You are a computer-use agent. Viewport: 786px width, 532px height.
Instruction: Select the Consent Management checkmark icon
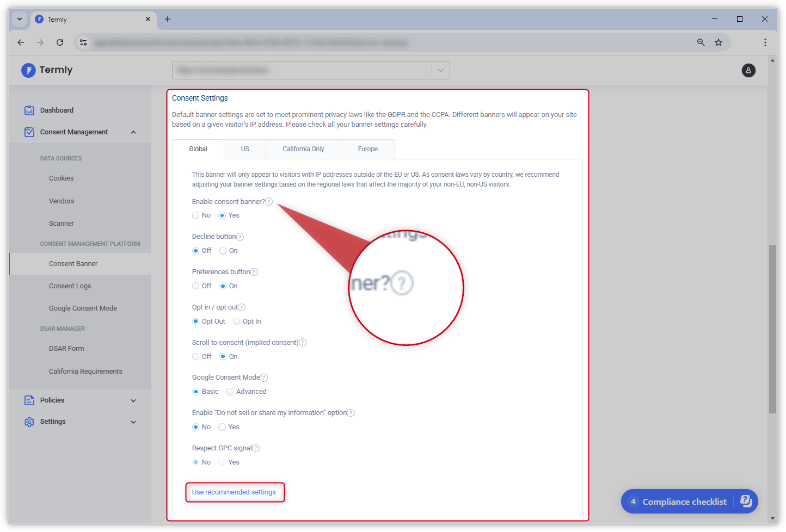click(29, 132)
